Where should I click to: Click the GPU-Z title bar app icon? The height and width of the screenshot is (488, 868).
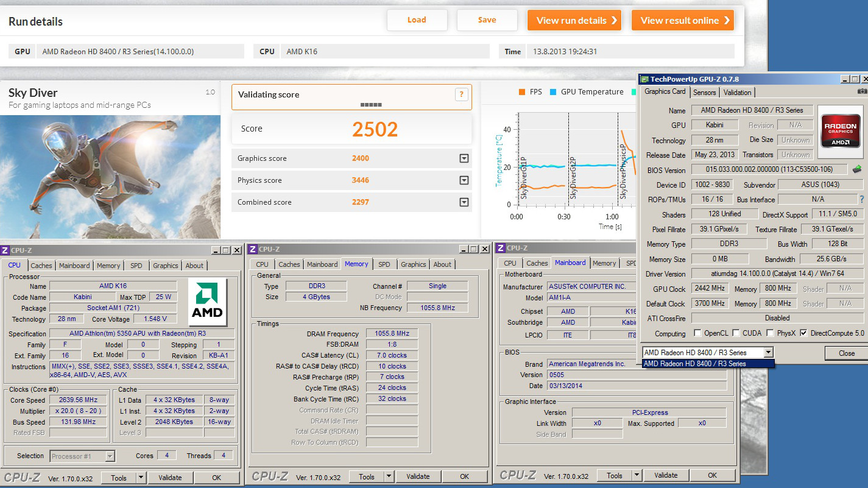click(x=644, y=79)
